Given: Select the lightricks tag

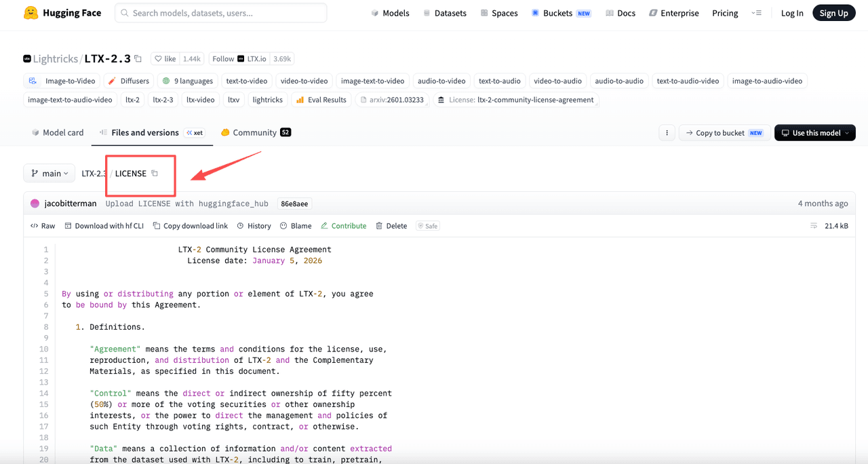Looking at the screenshot, I should tap(267, 100).
